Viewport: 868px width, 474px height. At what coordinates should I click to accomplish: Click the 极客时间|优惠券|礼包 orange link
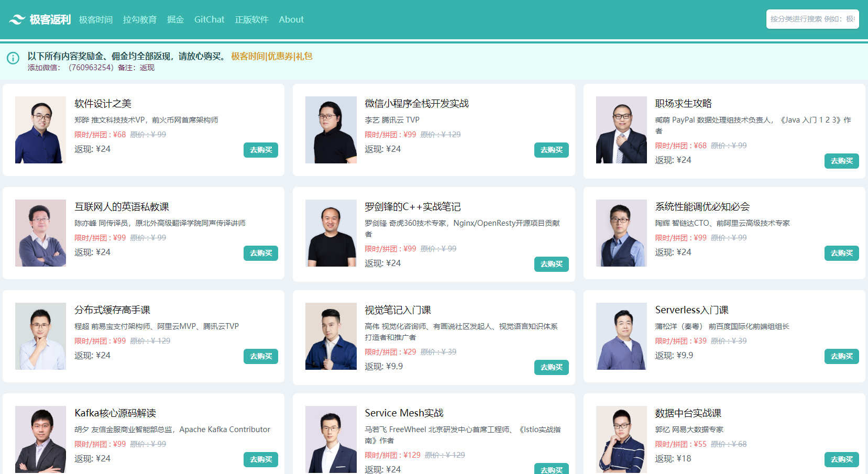(271, 56)
